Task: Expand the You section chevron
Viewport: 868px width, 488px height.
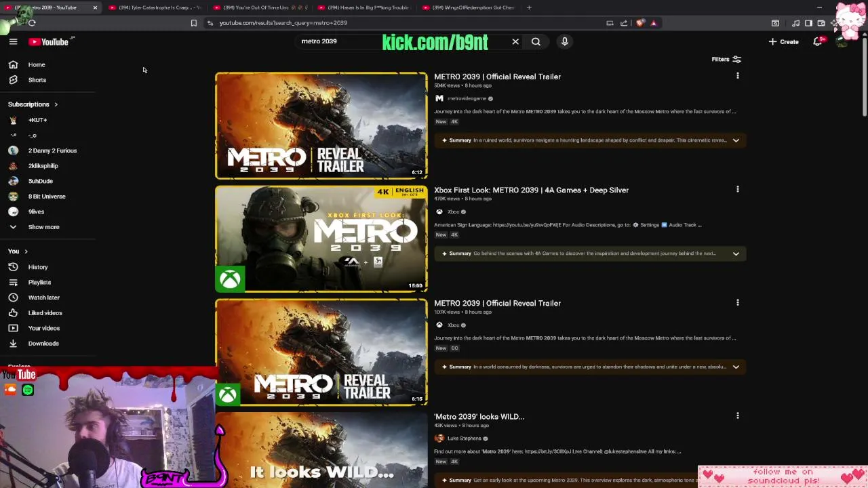Action: (26, 251)
